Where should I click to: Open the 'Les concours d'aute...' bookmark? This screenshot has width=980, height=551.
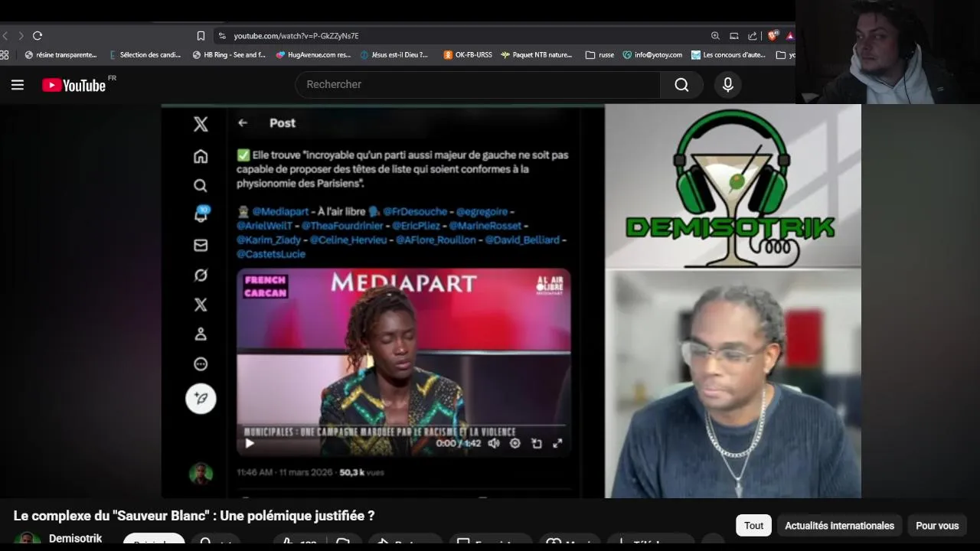click(x=728, y=55)
